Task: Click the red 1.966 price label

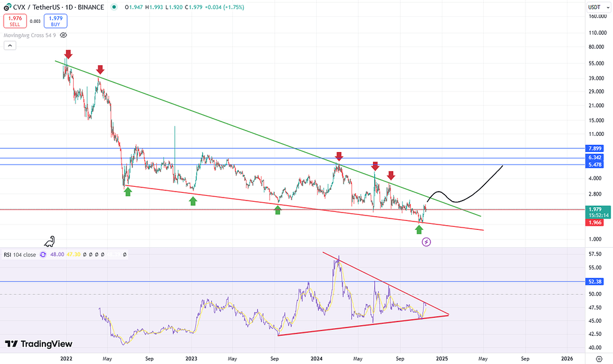Action: click(596, 222)
